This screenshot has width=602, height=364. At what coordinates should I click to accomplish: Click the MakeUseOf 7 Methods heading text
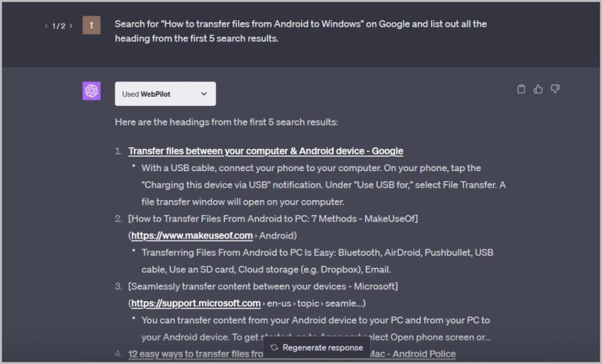(x=273, y=219)
